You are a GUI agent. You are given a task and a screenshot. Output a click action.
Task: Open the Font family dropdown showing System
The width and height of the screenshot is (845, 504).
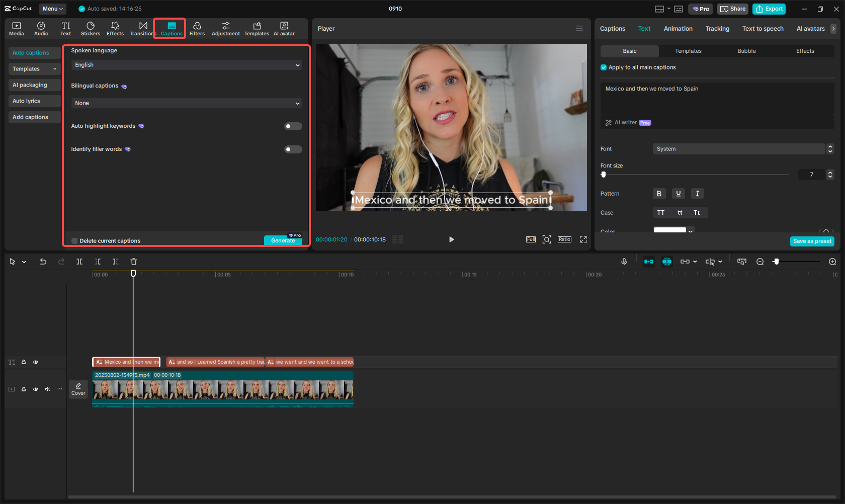point(739,149)
